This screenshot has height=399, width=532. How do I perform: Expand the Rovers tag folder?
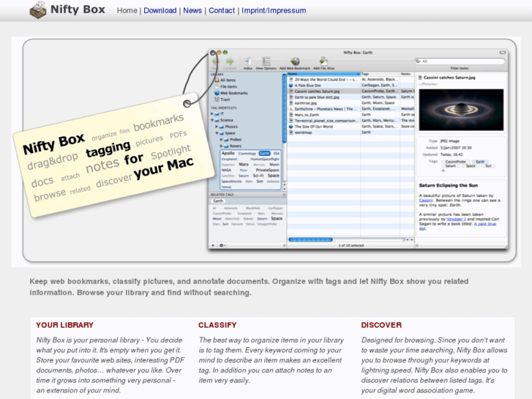tap(221, 146)
